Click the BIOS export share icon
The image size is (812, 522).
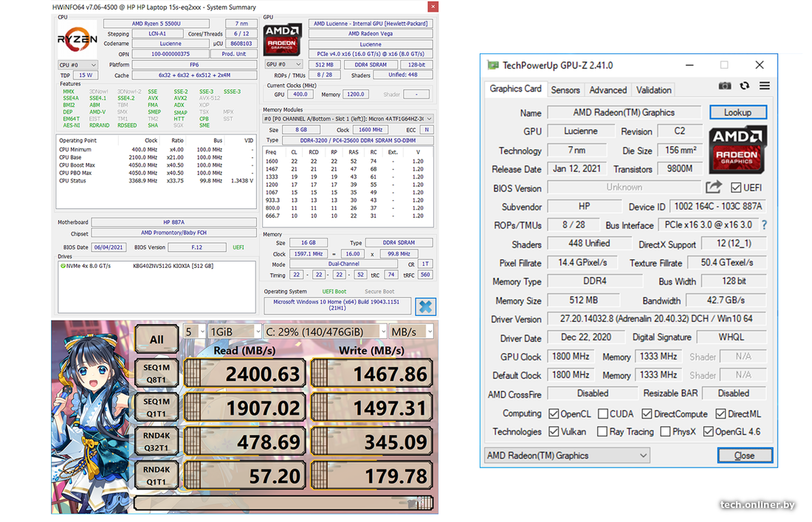[x=714, y=188]
